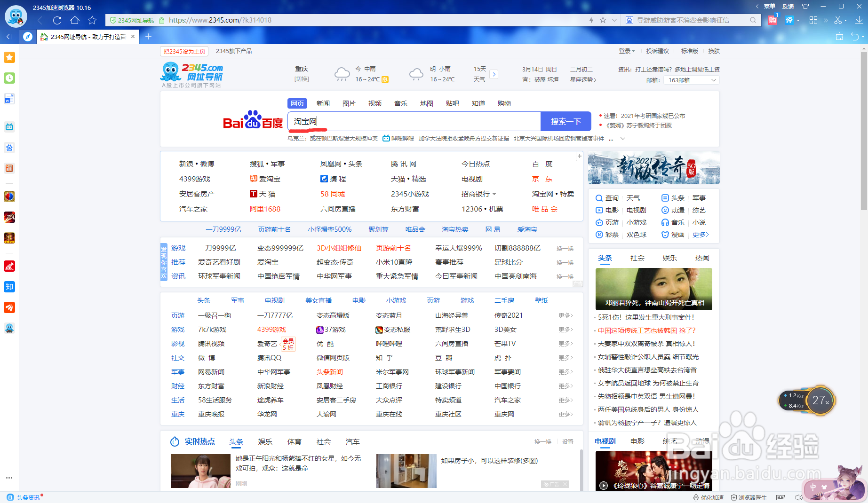
Task: Open the 登录 login dropdown
Action: pyautogui.click(x=627, y=51)
